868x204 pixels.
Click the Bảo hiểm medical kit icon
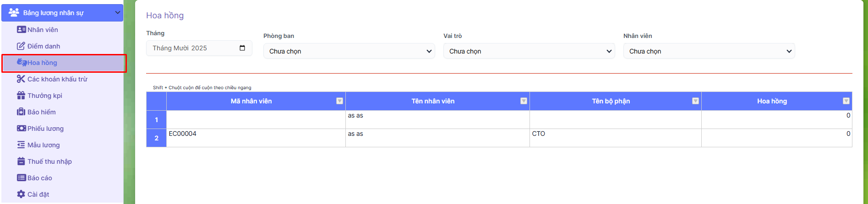point(21,112)
